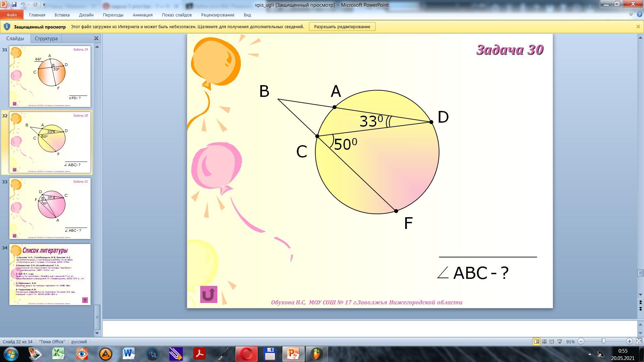Click the Save icon in quick access toolbar
The image size is (644, 362).
[14, 5]
